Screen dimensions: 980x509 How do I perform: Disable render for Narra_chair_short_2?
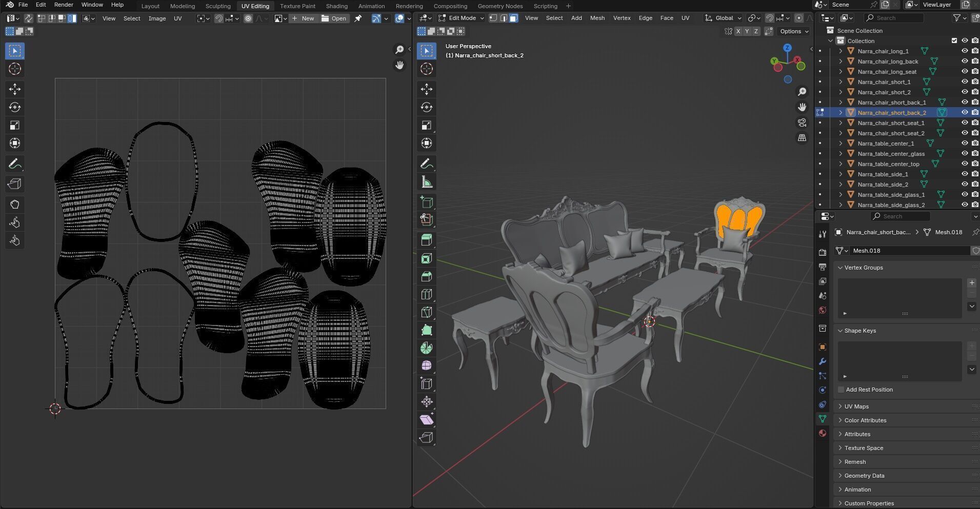pos(975,92)
